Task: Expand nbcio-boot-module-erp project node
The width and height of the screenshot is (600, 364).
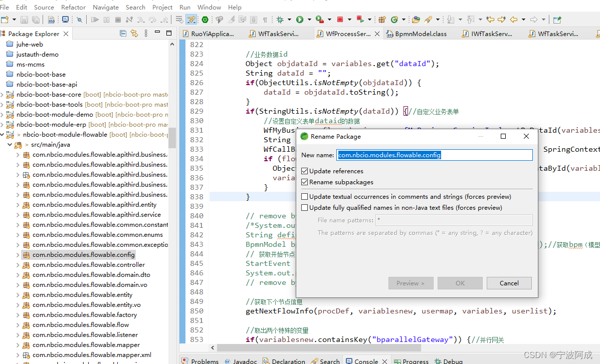Action: tap(3, 125)
